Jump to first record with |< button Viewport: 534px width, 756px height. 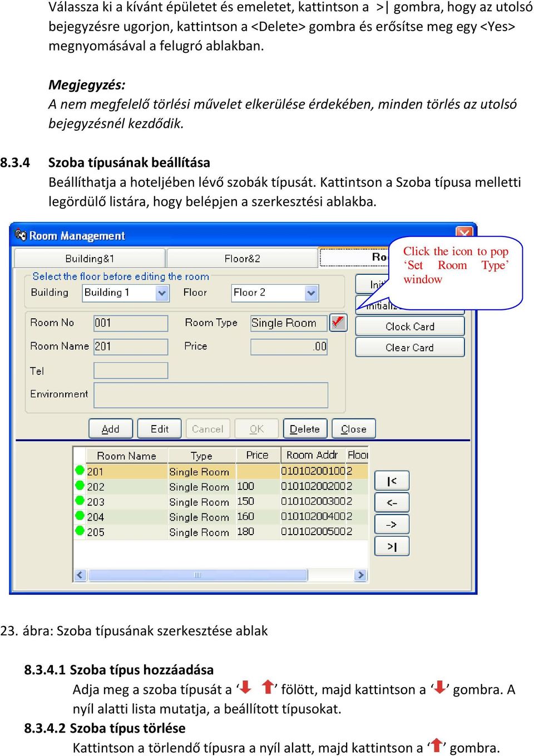tap(392, 481)
